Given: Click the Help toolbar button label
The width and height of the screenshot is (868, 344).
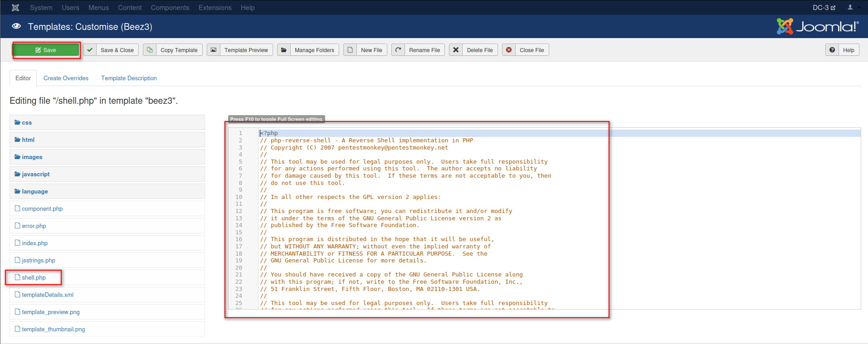Looking at the screenshot, I should point(848,50).
